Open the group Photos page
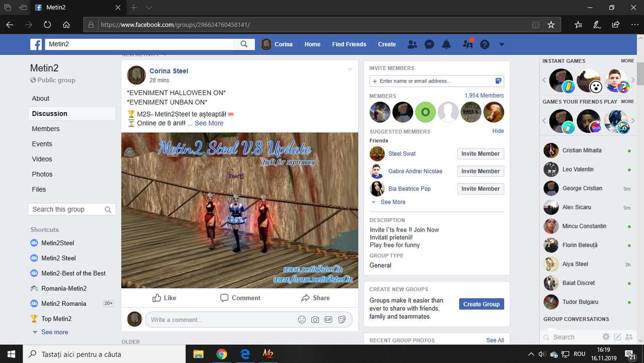 pos(42,174)
